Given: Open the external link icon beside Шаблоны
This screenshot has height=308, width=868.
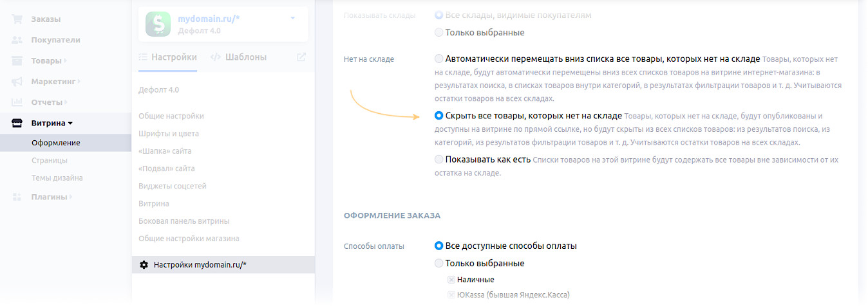Looking at the screenshot, I should pyautogui.click(x=301, y=57).
